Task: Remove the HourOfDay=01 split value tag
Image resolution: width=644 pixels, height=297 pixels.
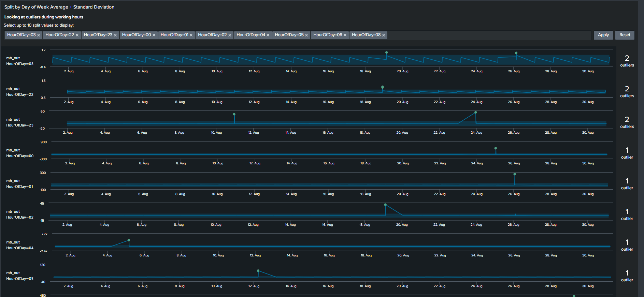Action: (191, 35)
